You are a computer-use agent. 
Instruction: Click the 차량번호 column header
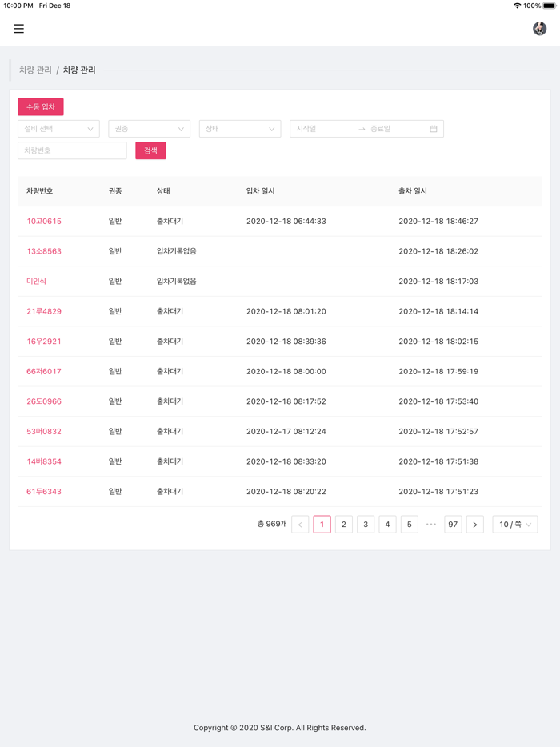click(x=39, y=191)
